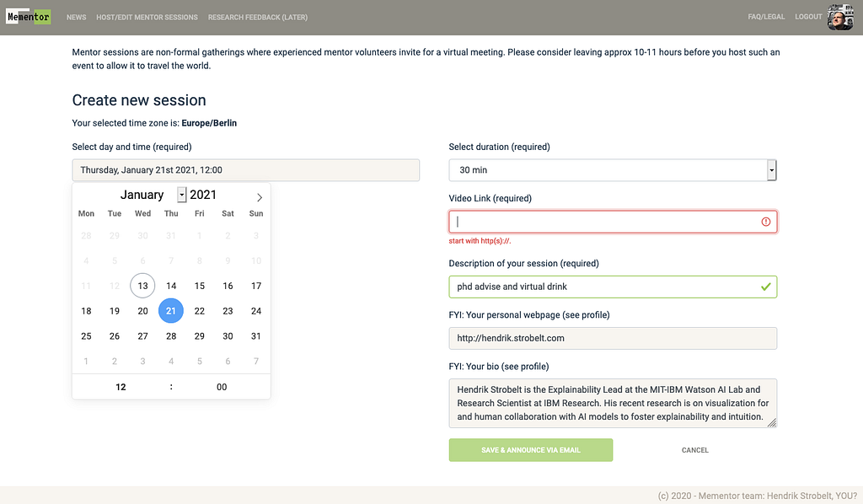Viewport: 863px width, 504px height.
Task: Open Host/Edit Mentor Sessions
Action: [147, 17]
